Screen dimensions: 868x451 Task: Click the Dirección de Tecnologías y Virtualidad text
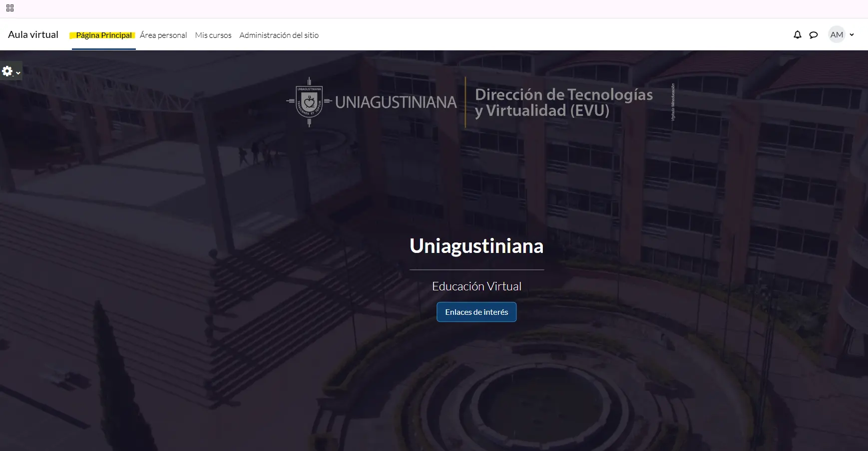[564, 102]
